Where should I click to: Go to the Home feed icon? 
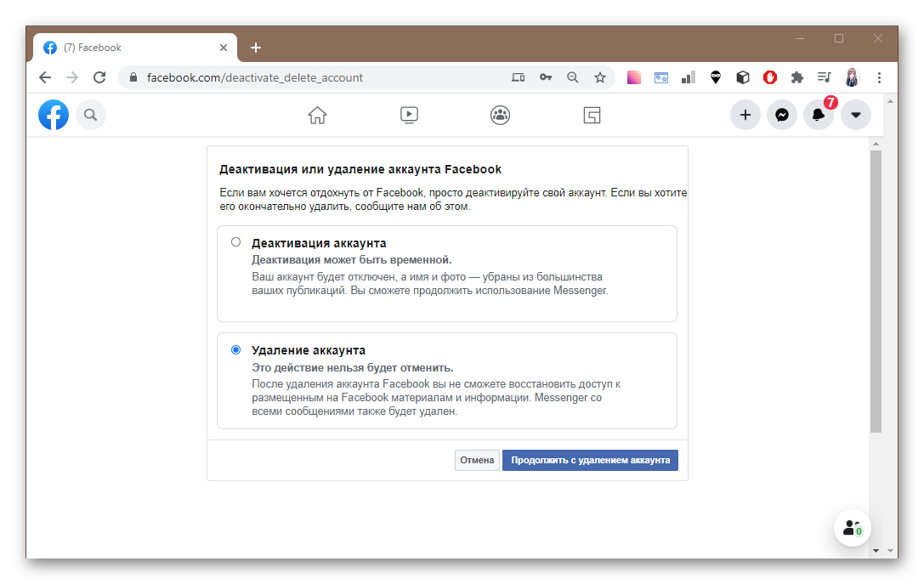[x=317, y=115]
